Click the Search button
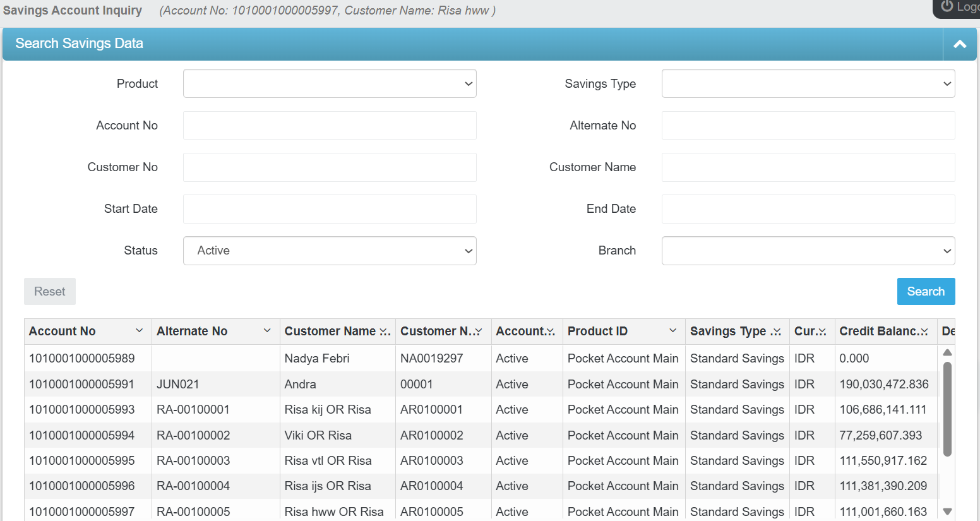Viewport: 980px width, 521px height. 926,291
